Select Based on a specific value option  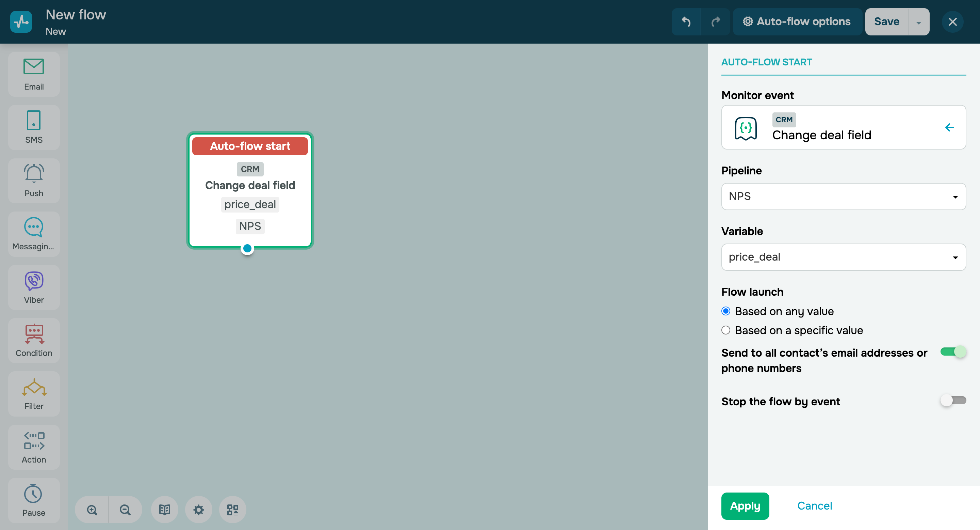click(x=726, y=330)
